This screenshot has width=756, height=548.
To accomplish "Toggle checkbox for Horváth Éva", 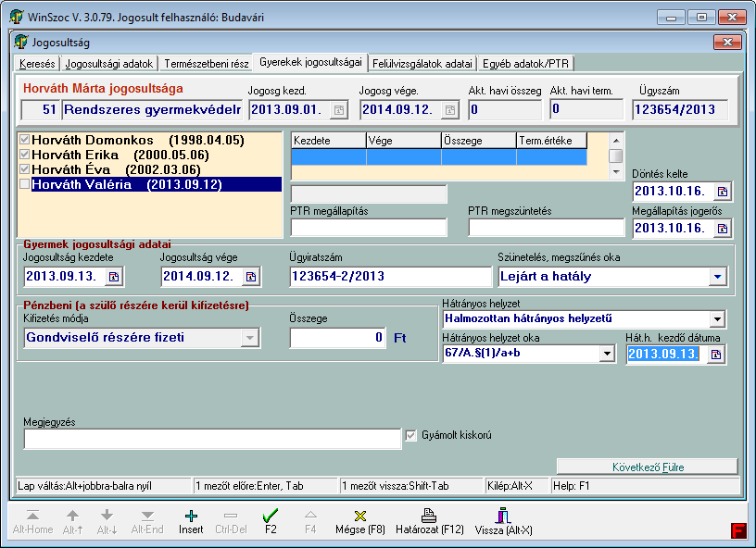I will click(x=25, y=169).
